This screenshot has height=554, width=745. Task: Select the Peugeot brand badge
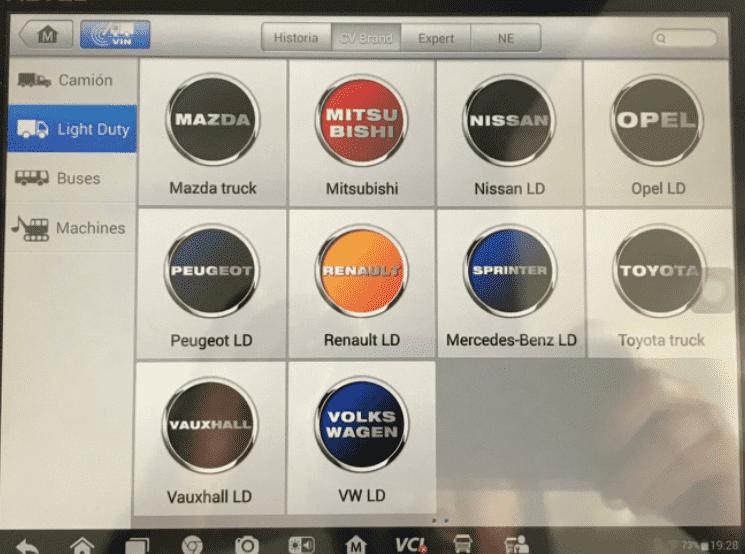tap(211, 270)
